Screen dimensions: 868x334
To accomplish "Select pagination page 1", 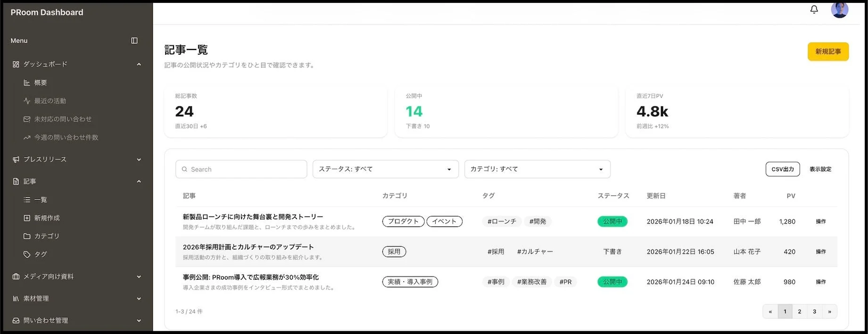I will 785,311.
